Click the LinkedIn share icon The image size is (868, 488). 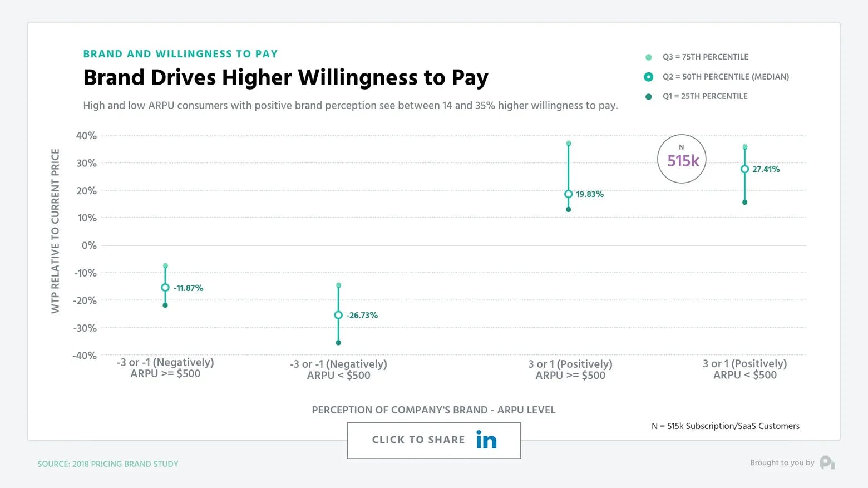485,440
